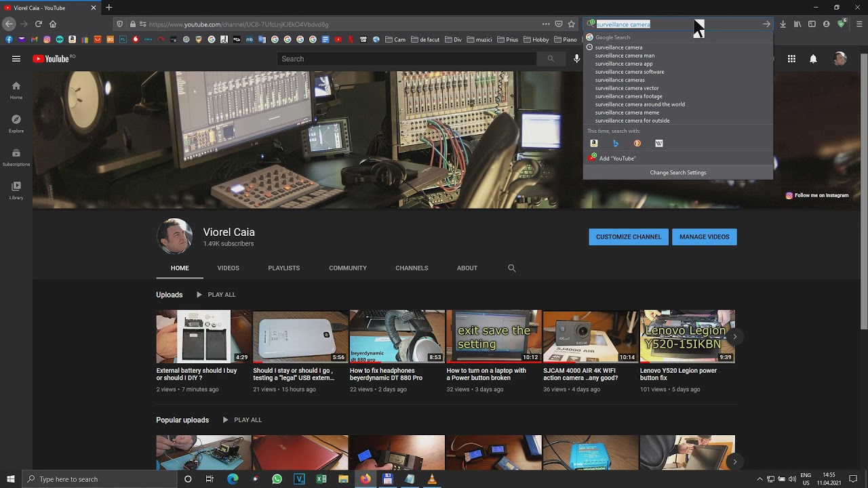This screenshot has height=488, width=868.
Task: Choose suggestion "surveillance camera app"
Action: point(624,64)
